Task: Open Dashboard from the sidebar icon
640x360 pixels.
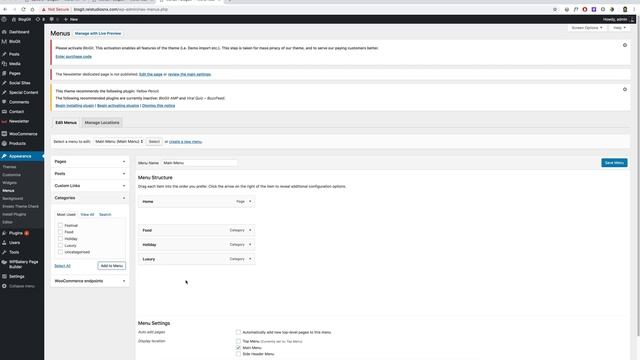Action: (x=4, y=32)
